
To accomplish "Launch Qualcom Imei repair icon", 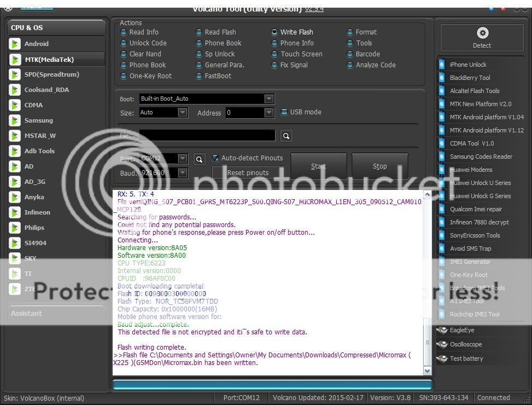I will 441,209.
